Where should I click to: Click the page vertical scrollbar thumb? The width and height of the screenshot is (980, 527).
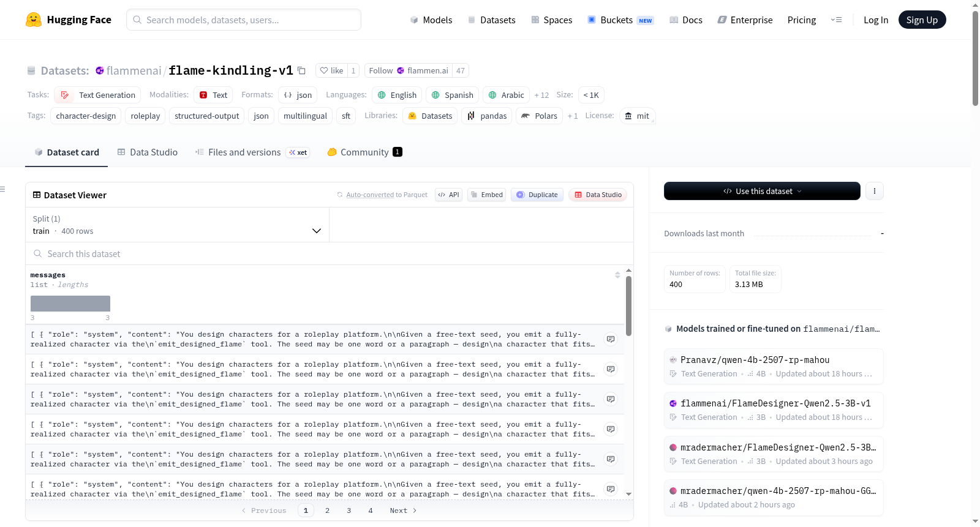point(975,58)
